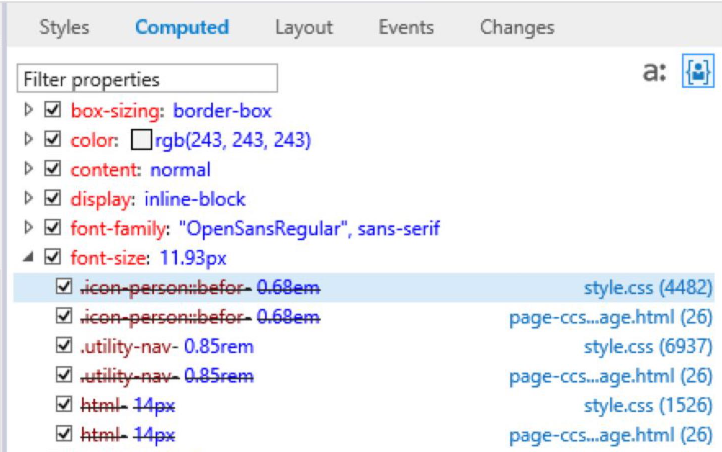Open the rgb(243, 243, 243) color swatch
Image resolution: width=722 pixels, height=452 pixels.
point(141,139)
